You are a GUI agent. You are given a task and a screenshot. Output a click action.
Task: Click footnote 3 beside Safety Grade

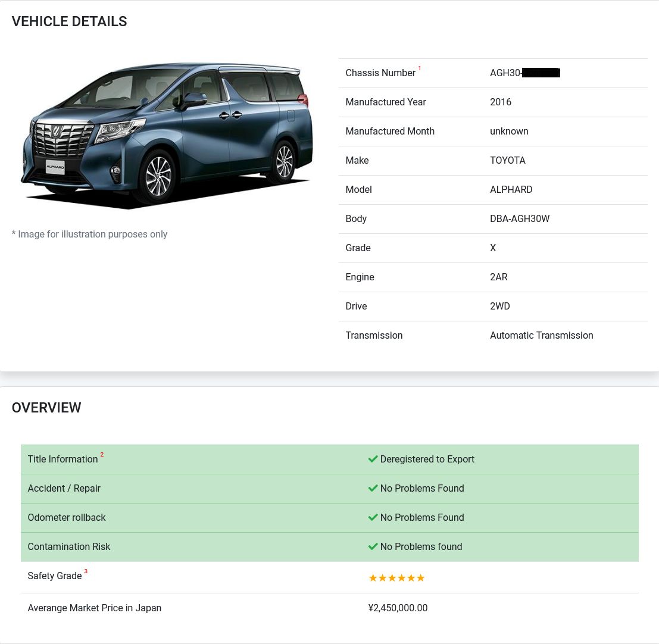(x=85, y=571)
